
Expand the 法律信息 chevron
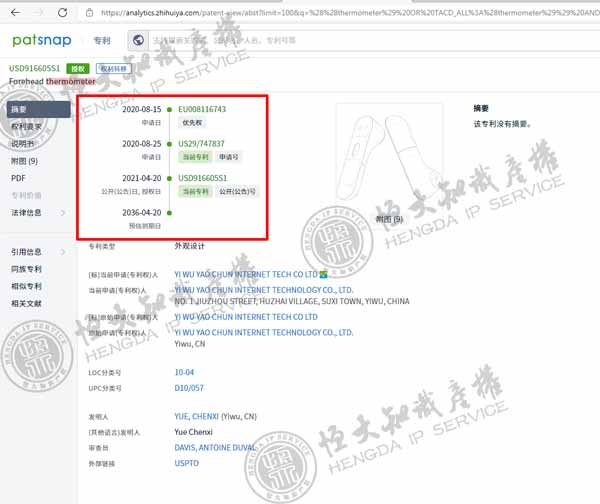[63, 213]
